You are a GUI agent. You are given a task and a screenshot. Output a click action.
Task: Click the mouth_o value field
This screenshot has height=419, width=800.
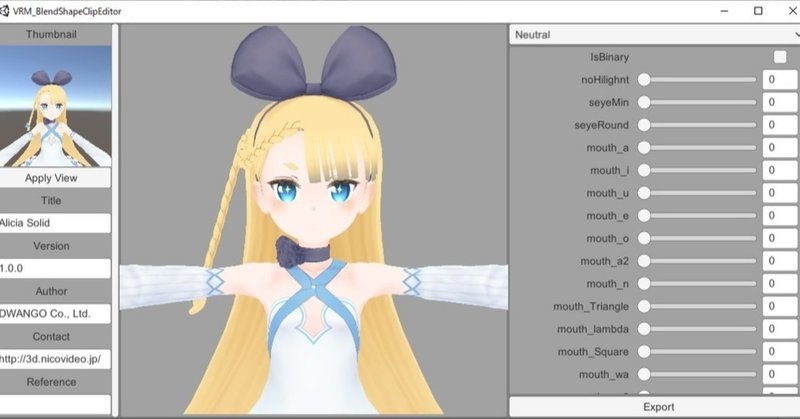click(x=780, y=238)
